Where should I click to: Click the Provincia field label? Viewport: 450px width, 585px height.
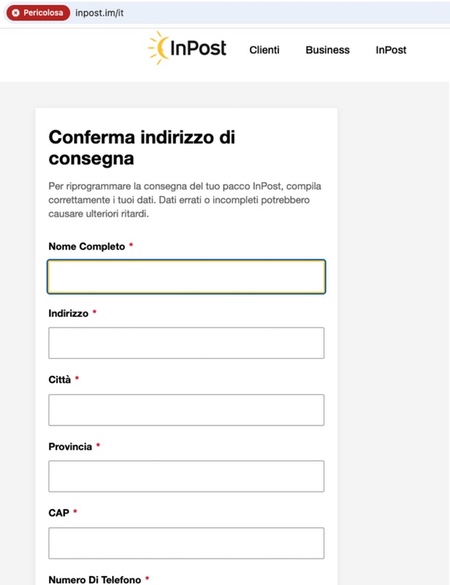(x=70, y=447)
